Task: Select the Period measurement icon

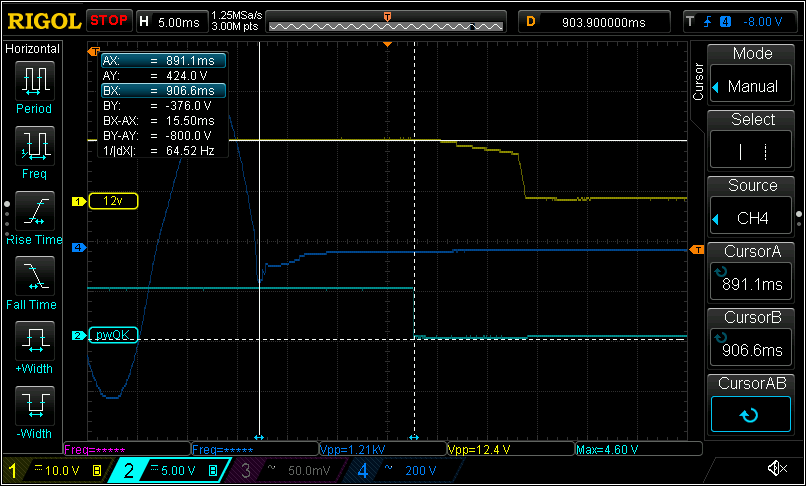Action: click(x=34, y=81)
